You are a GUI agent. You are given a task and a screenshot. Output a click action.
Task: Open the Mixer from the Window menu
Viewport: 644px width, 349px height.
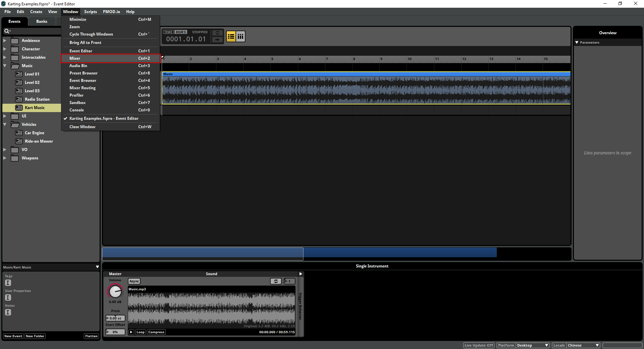click(101, 58)
